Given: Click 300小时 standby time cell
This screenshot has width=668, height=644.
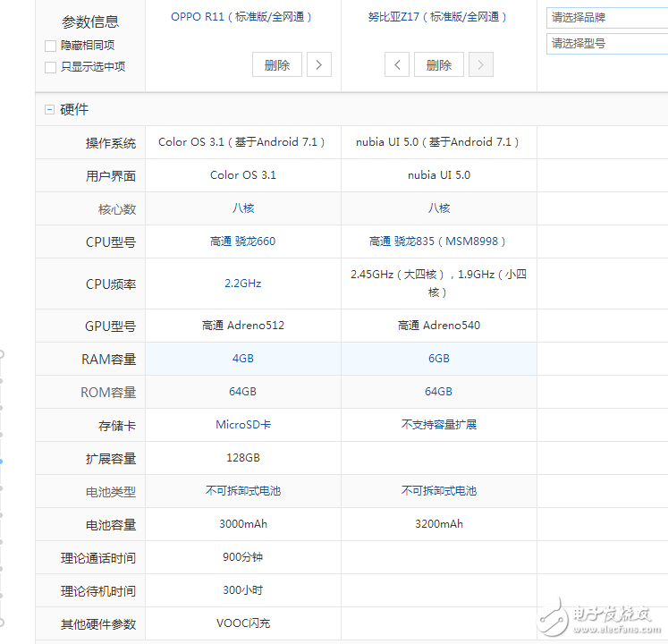Looking at the screenshot, I should pyautogui.click(x=243, y=590).
